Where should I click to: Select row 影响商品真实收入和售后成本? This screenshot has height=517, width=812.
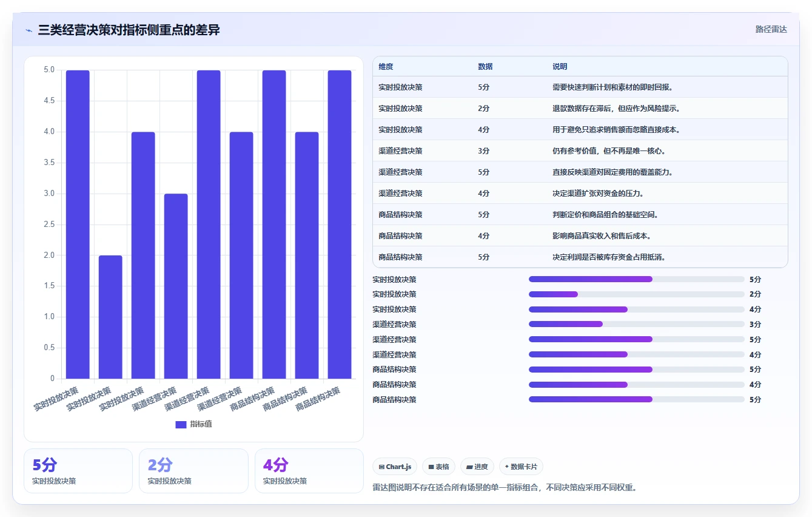(580, 236)
